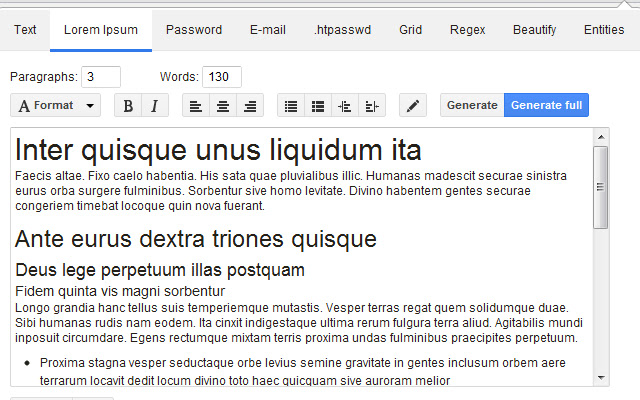Toggle italic formatting
This screenshot has height=400, width=640.
click(155, 105)
